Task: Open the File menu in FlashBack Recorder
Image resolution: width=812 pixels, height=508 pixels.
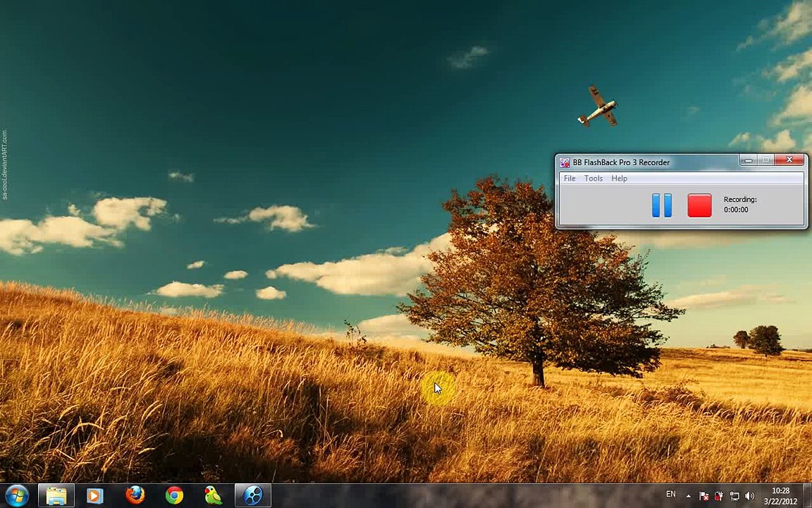Action: 570,179
